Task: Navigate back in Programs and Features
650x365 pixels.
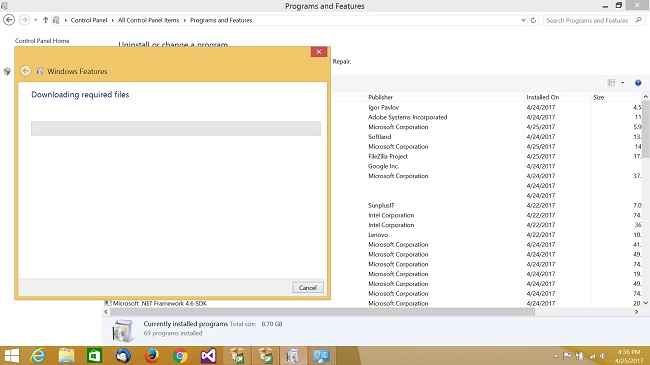Action: pos(9,20)
